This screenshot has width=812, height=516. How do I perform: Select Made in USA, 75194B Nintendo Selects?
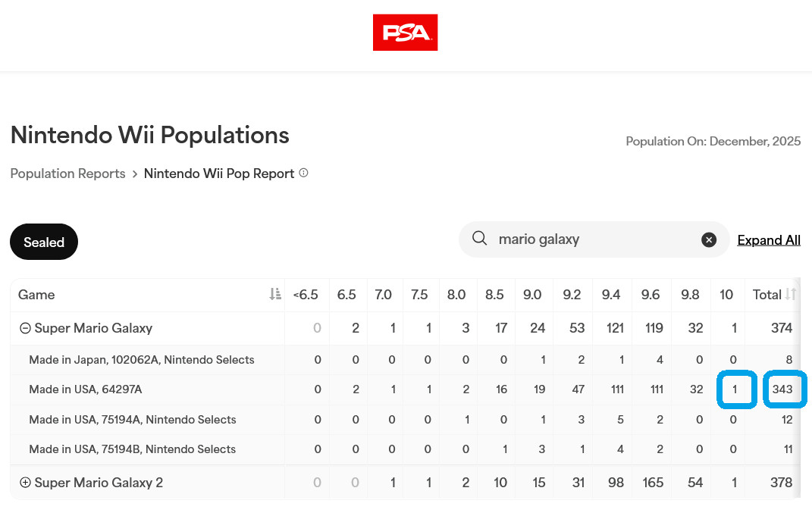click(x=132, y=449)
